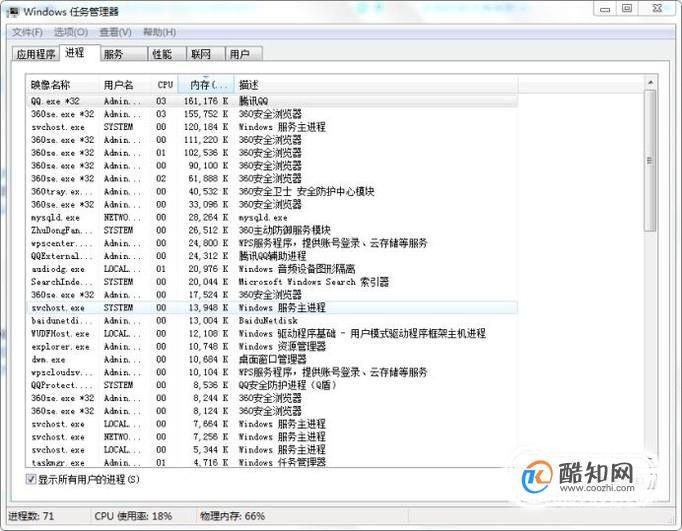
Task: Select the wpscloudsv... process row
Action: pyautogui.click(x=272, y=372)
